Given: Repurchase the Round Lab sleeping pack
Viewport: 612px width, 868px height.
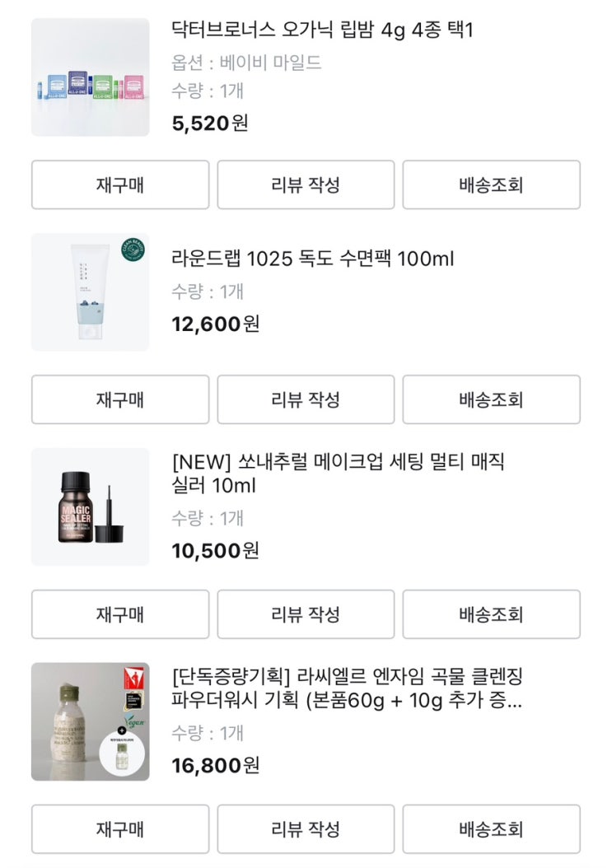Looking at the screenshot, I should tap(120, 399).
